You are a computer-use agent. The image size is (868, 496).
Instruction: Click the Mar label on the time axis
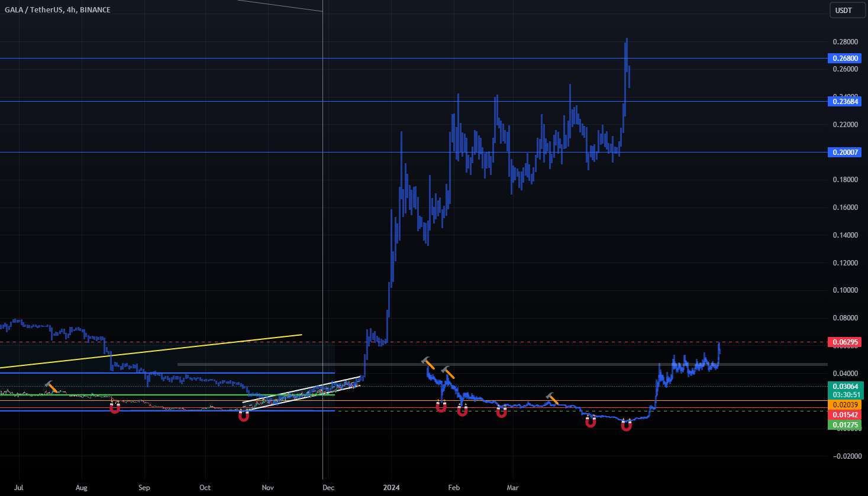click(513, 488)
